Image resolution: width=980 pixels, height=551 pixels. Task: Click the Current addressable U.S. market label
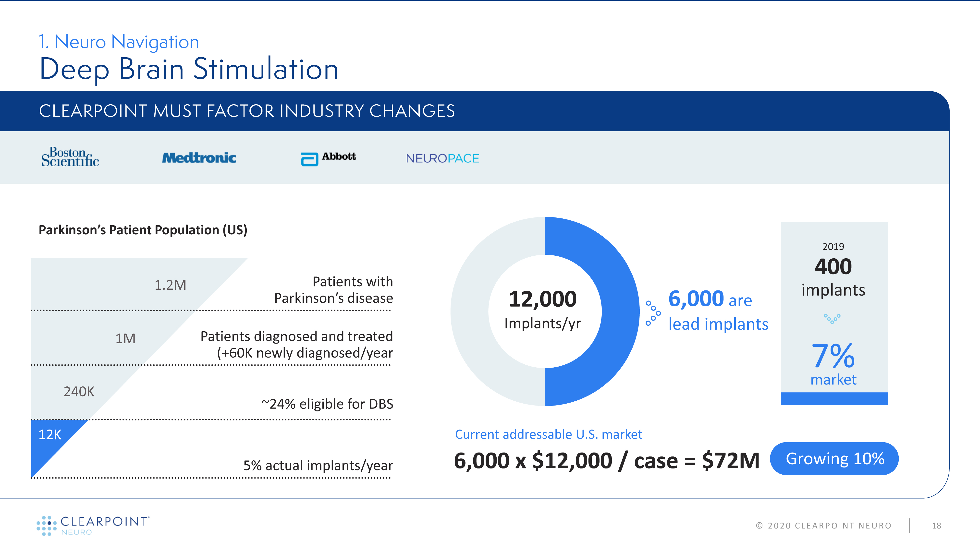[x=548, y=434]
